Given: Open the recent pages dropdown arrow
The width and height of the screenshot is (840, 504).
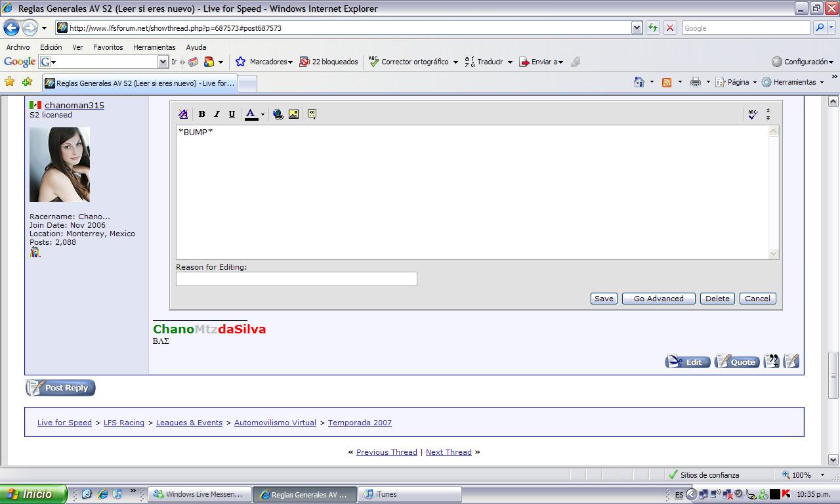Looking at the screenshot, I should pos(44,28).
